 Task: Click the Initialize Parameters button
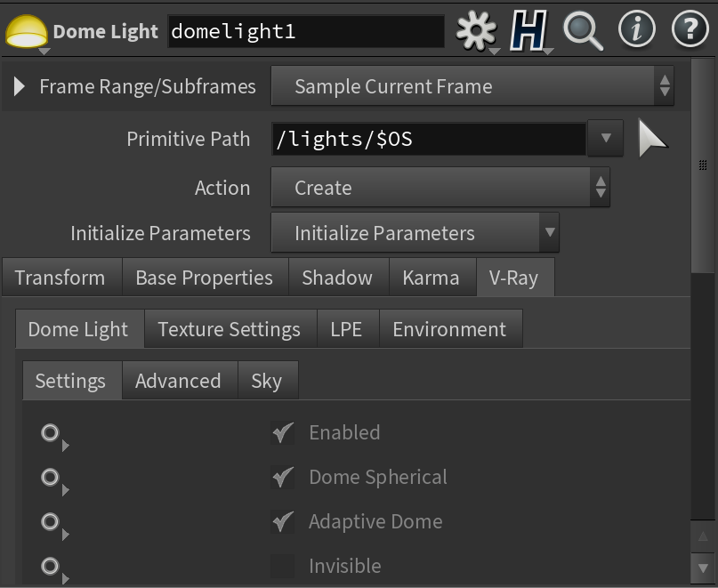[415, 233]
